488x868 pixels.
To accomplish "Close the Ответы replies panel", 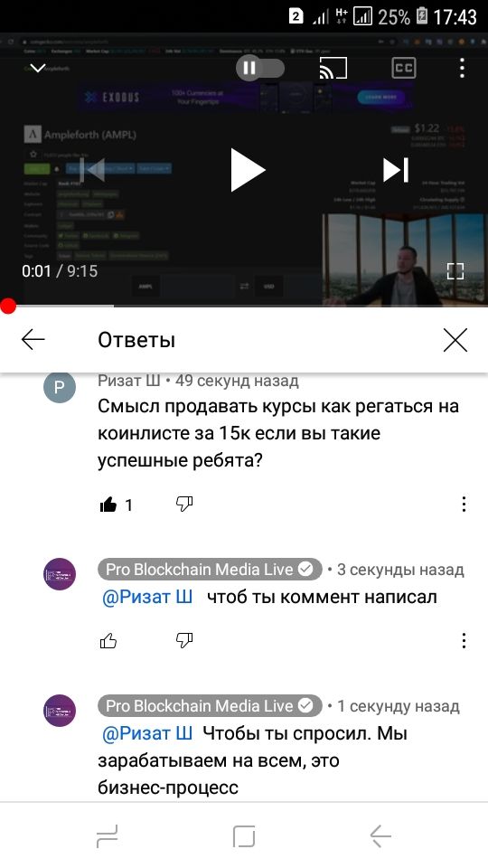I will click(x=455, y=339).
